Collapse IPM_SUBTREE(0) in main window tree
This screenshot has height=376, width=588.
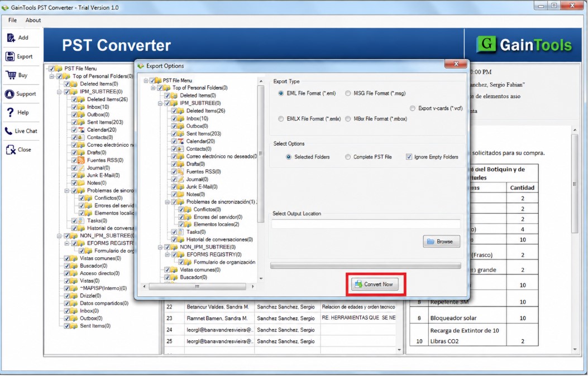coord(59,91)
